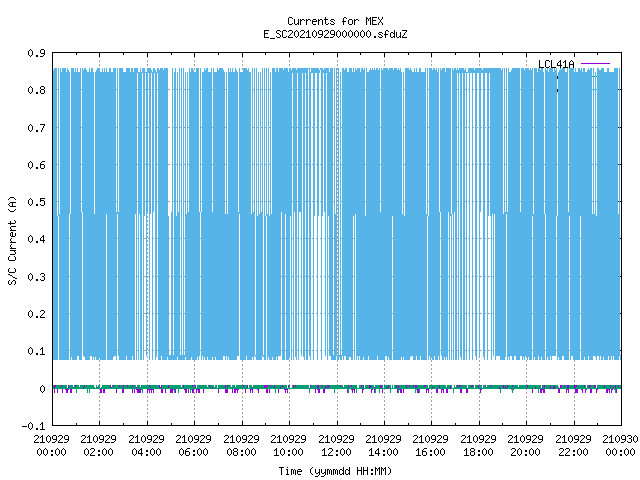Click the y-axis tick value "0.5"
640x480 pixels.
(36, 202)
